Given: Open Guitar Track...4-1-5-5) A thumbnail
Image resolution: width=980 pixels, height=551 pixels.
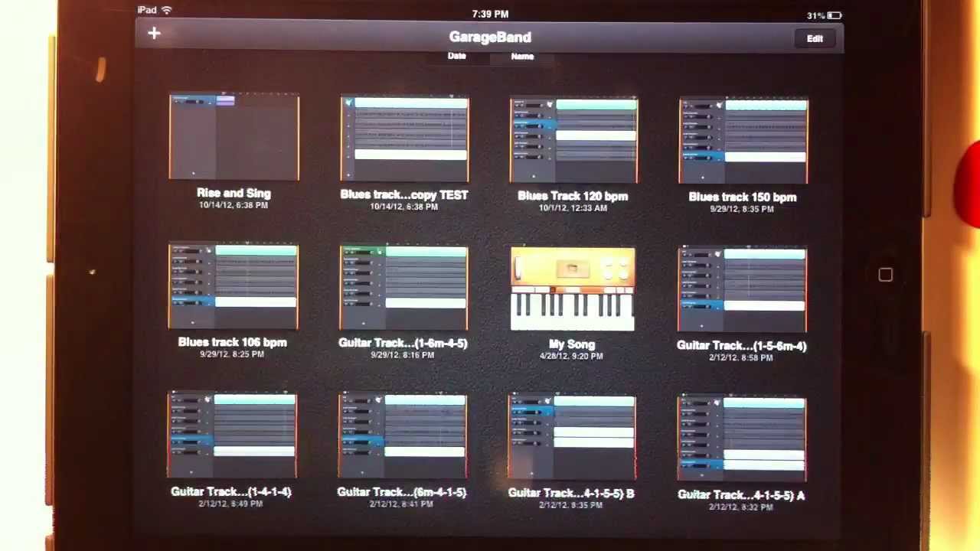Looking at the screenshot, I should (742, 439).
